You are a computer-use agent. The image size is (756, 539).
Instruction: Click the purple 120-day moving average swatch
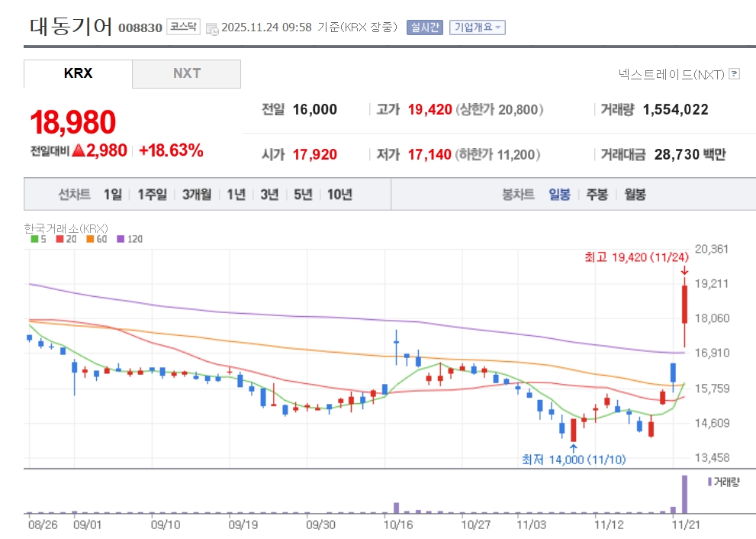(121, 239)
